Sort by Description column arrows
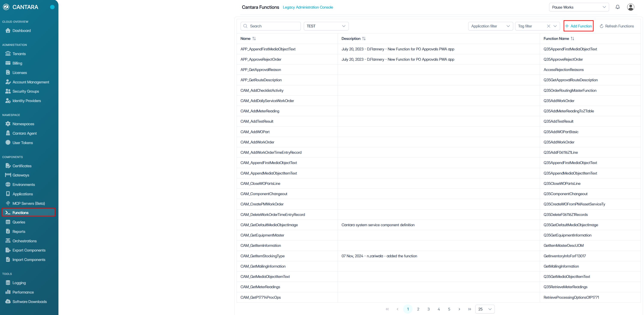 click(x=364, y=39)
